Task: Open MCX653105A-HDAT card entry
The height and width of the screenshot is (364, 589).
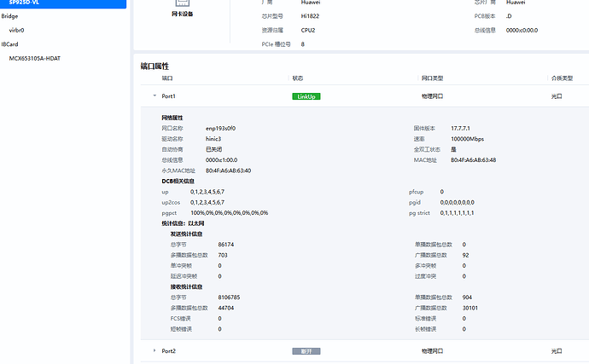Action: click(34, 58)
